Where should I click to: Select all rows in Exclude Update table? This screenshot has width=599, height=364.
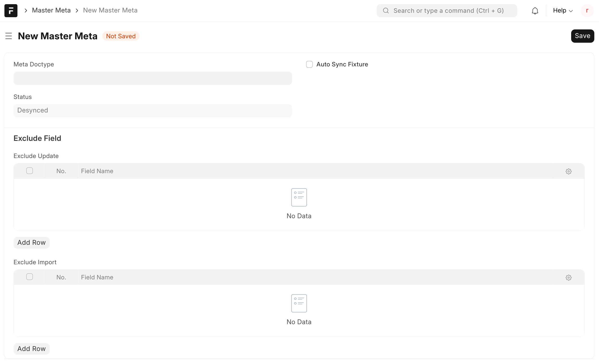29,171
